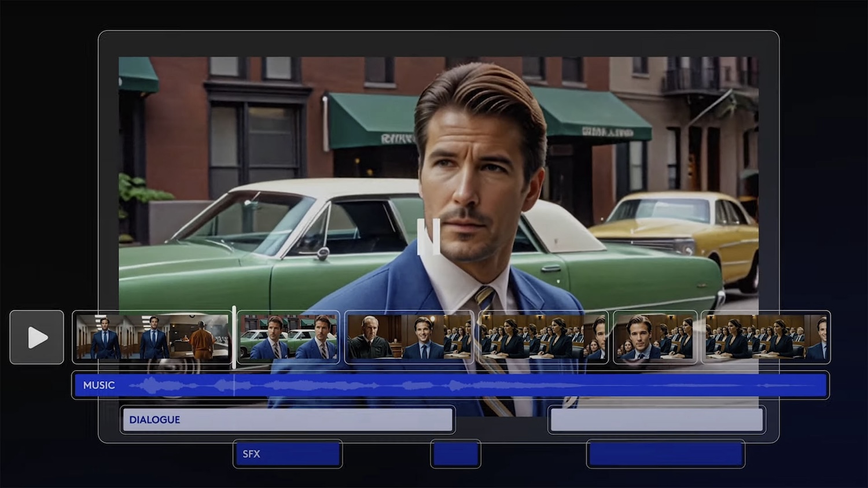Screen dimensions: 868x488
Task: Select the last clip on the timeline
Action: [765, 337]
